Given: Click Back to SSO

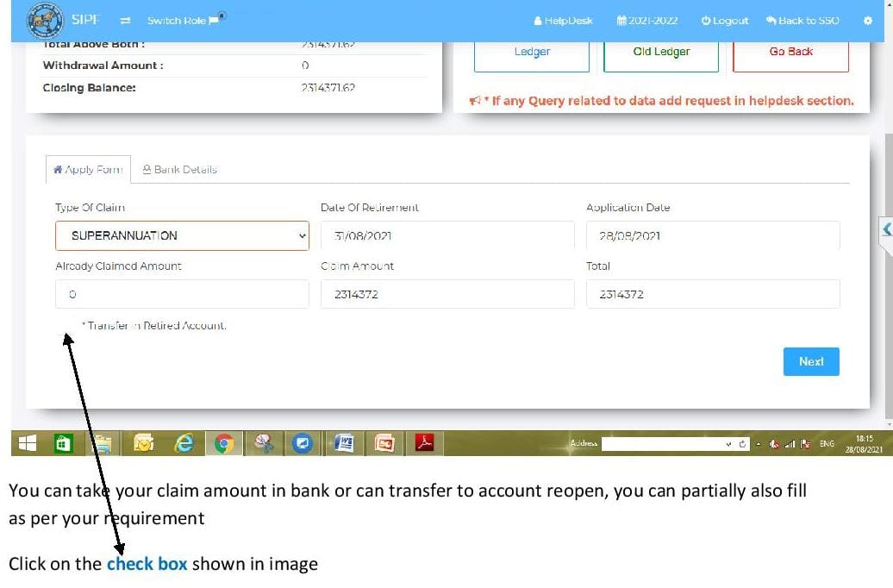Looking at the screenshot, I should click(801, 20).
